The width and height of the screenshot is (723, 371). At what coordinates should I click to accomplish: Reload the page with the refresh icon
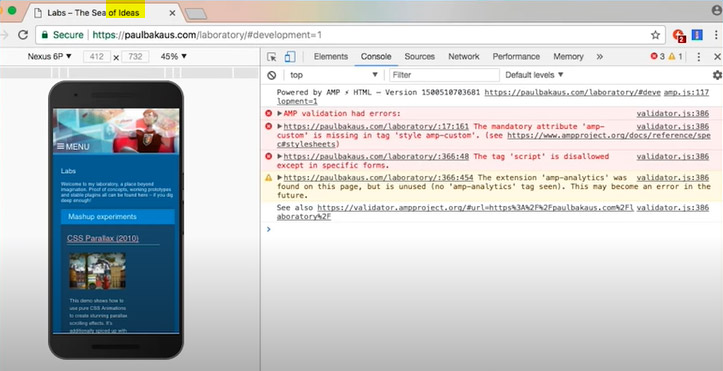click(23, 35)
